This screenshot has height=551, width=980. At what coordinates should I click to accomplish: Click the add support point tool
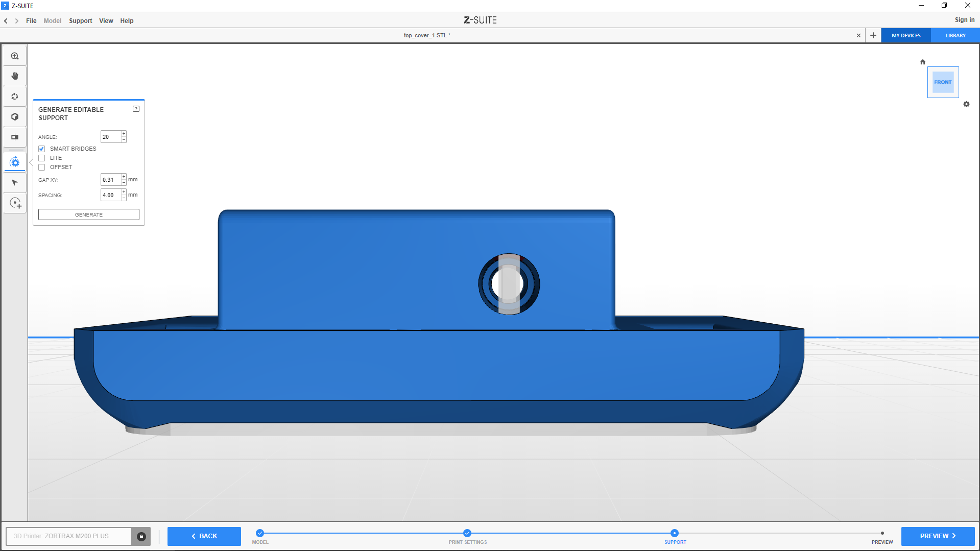coord(15,203)
